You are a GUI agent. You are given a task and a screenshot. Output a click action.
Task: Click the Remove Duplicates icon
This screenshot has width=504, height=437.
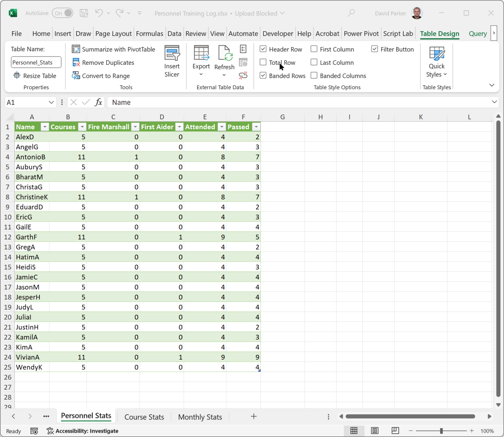76,62
